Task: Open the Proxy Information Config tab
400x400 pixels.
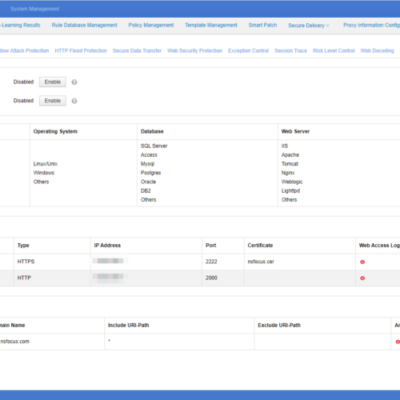Action: click(x=371, y=25)
